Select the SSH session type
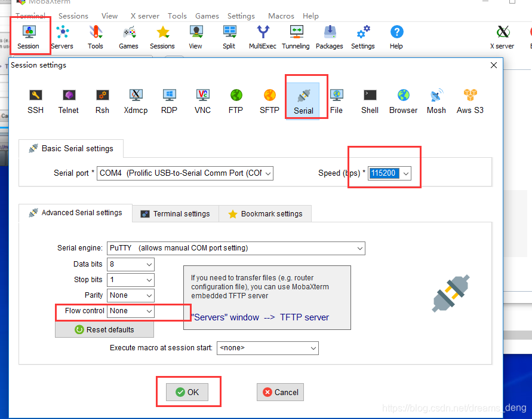 36,102
